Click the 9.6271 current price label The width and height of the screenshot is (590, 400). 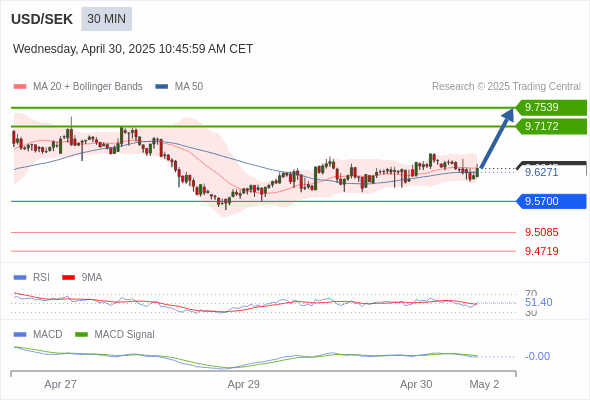(x=541, y=172)
